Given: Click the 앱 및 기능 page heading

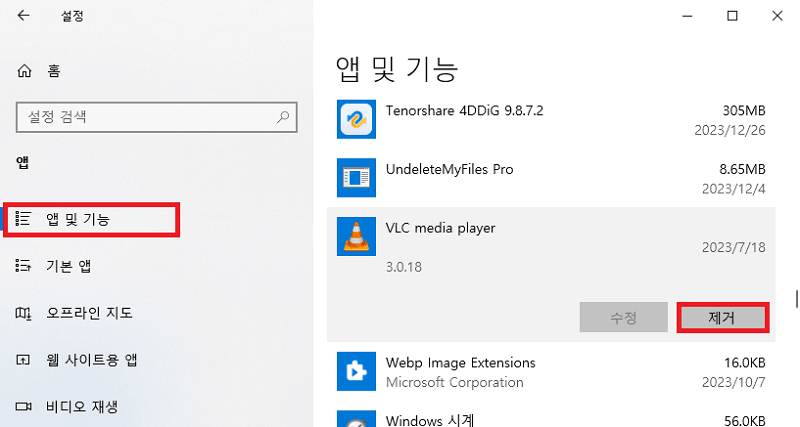Looking at the screenshot, I should pyautogui.click(x=397, y=69).
